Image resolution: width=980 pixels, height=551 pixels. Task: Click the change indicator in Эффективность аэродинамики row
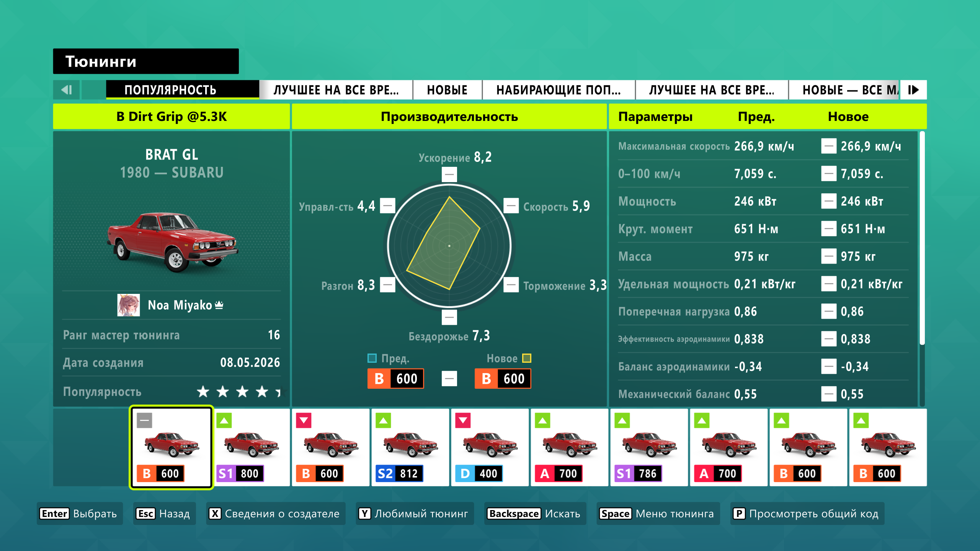tap(828, 339)
